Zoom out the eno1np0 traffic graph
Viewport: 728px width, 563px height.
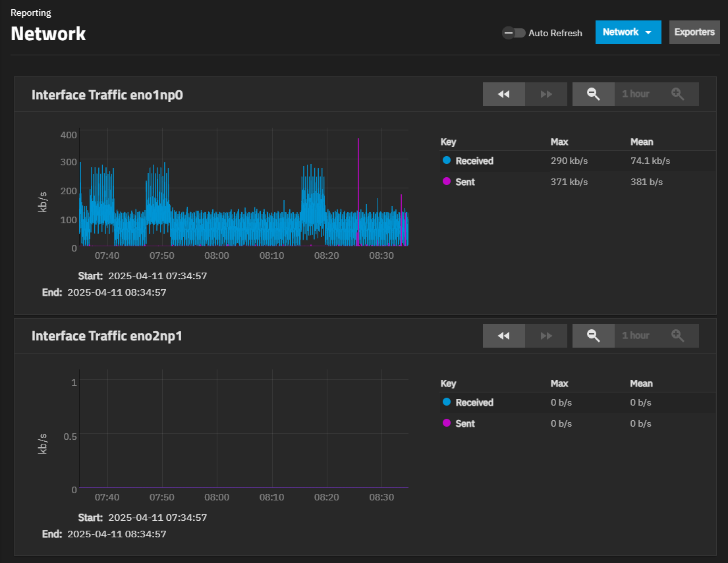(x=593, y=94)
